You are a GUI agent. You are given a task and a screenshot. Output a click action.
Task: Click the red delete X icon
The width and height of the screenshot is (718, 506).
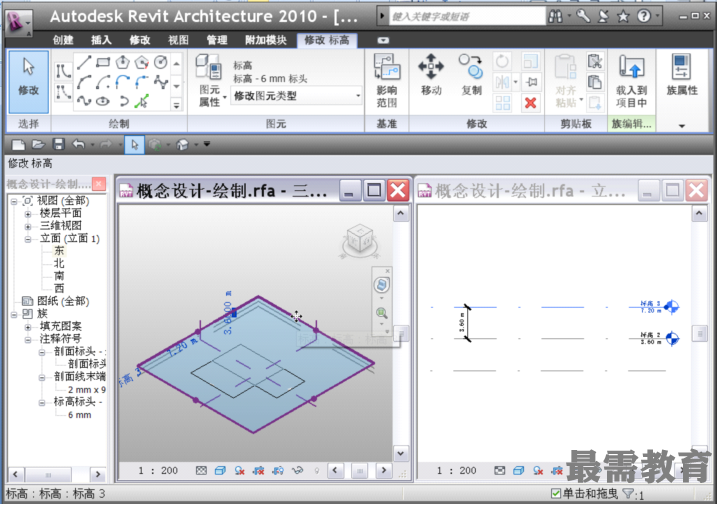530,103
